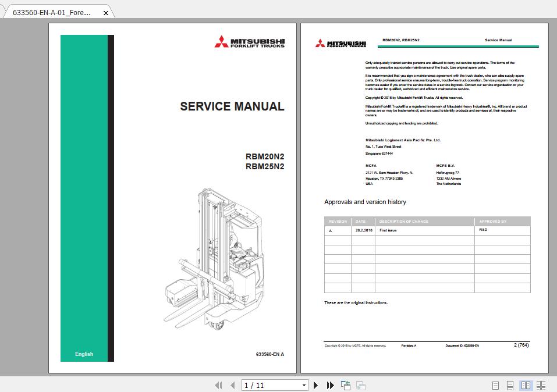
Task: Click inside the page number field showing 1 / 11
Action: pos(268,385)
